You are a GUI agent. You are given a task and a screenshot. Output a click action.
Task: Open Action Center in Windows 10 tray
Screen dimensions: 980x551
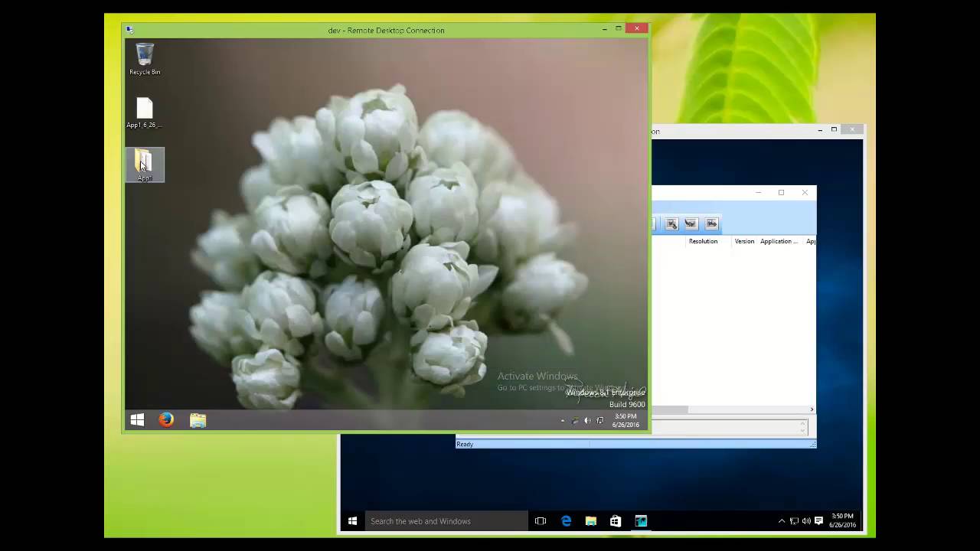[818, 521]
